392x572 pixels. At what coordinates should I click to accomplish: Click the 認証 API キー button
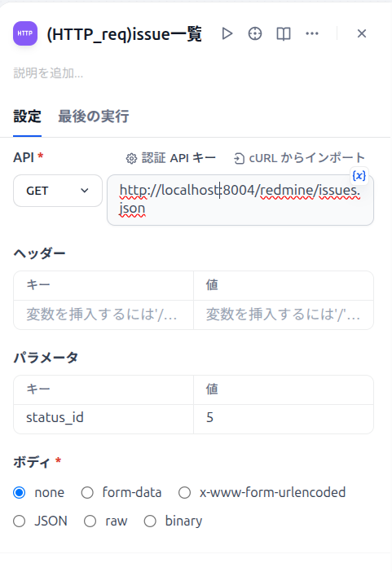click(x=171, y=158)
